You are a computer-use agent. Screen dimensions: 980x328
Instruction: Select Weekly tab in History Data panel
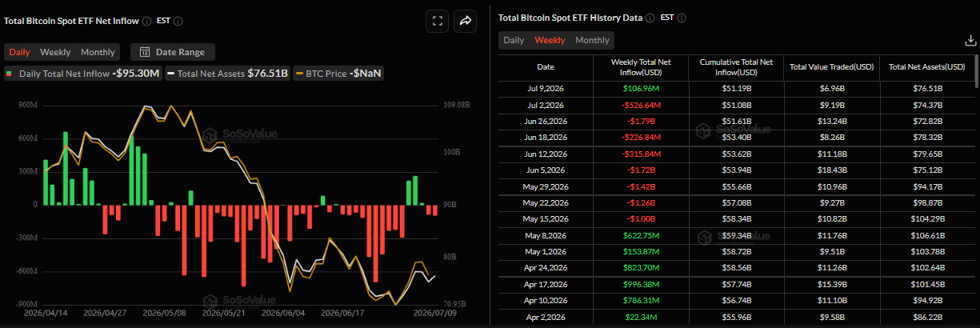click(x=550, y=40)
